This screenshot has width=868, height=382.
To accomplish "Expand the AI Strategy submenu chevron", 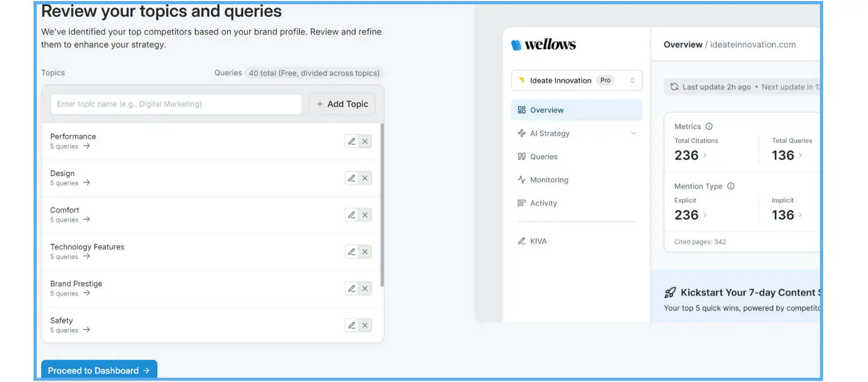I will tap(633, 133).
